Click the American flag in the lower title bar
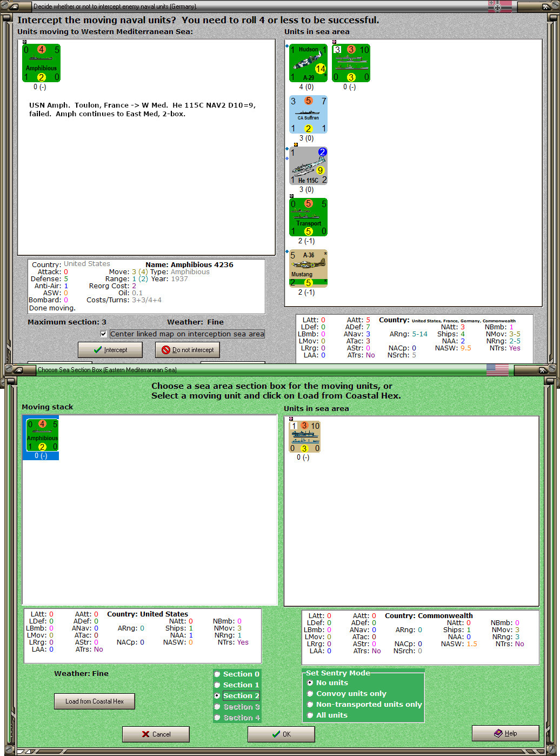 [x=496, y=370]
